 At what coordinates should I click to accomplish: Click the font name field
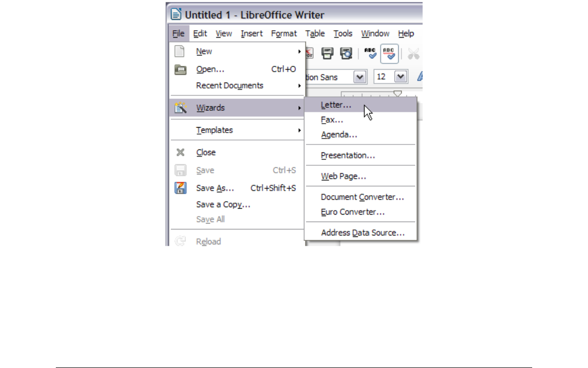point(330,77)
